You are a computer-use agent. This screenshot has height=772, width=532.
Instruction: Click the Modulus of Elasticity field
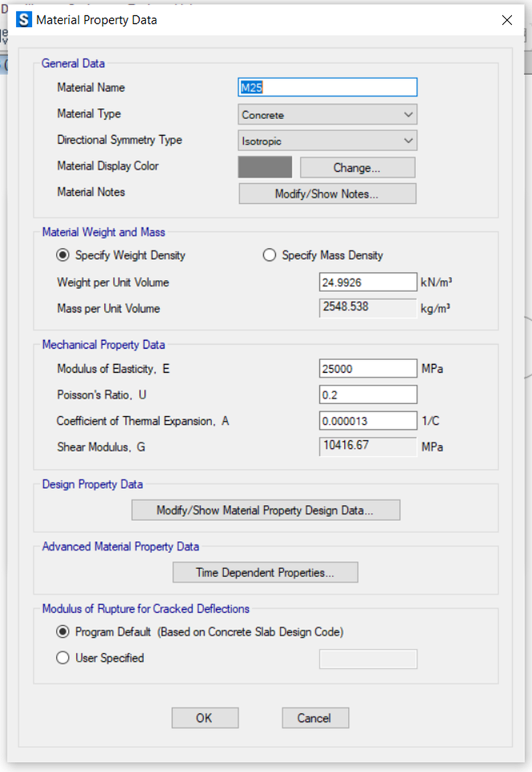[368, 369]
